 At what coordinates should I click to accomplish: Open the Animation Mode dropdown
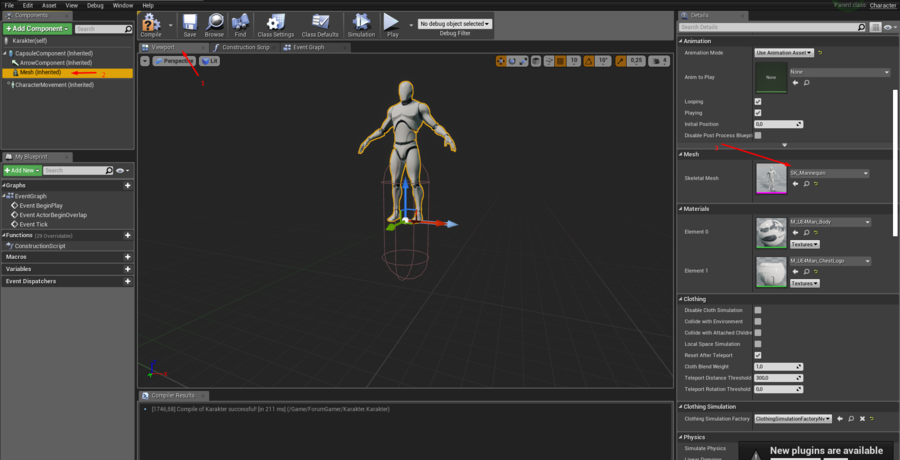click(784, 53)
